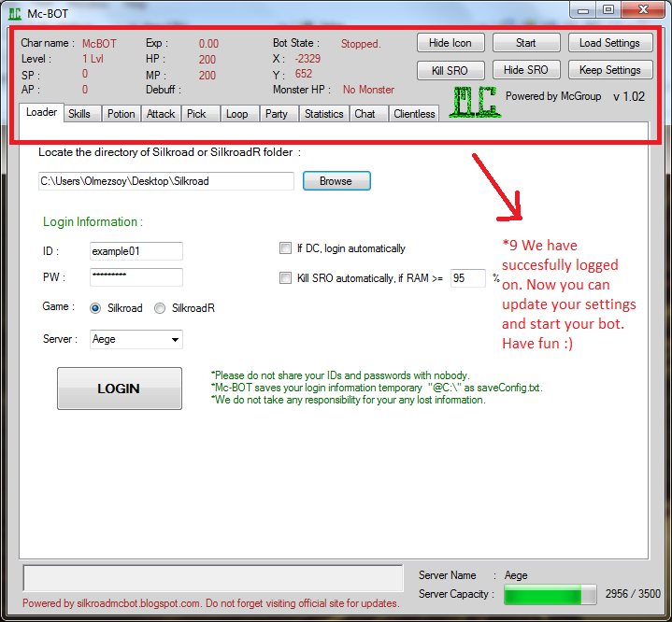This screenshot has height=622, width=672.
Task: Click the Load Settings button
Action: coord(610,43)
